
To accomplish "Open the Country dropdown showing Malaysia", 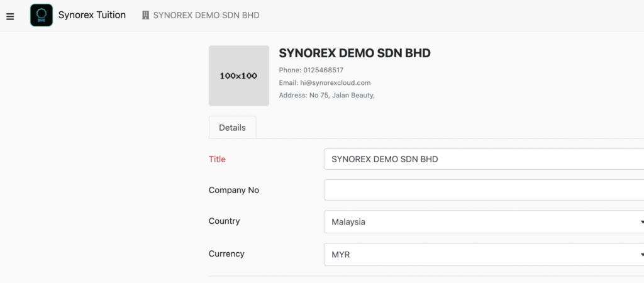I will (x=484, y=222).
